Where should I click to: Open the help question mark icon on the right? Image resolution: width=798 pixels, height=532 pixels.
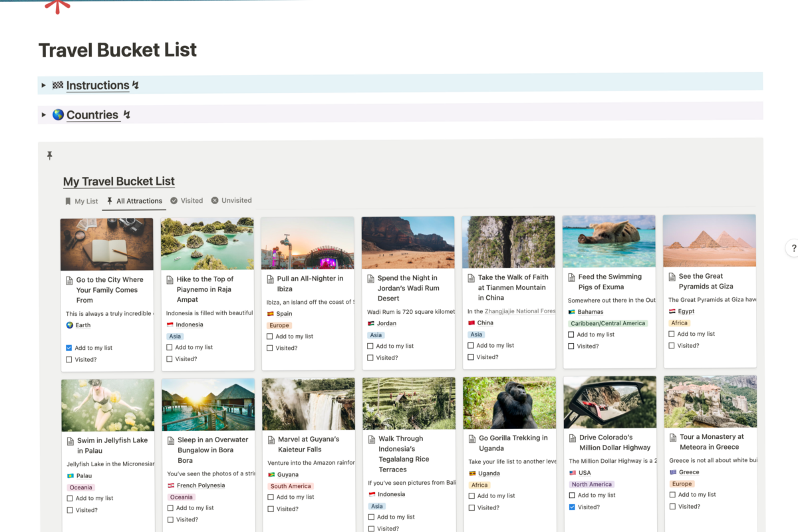click(793, 248)
